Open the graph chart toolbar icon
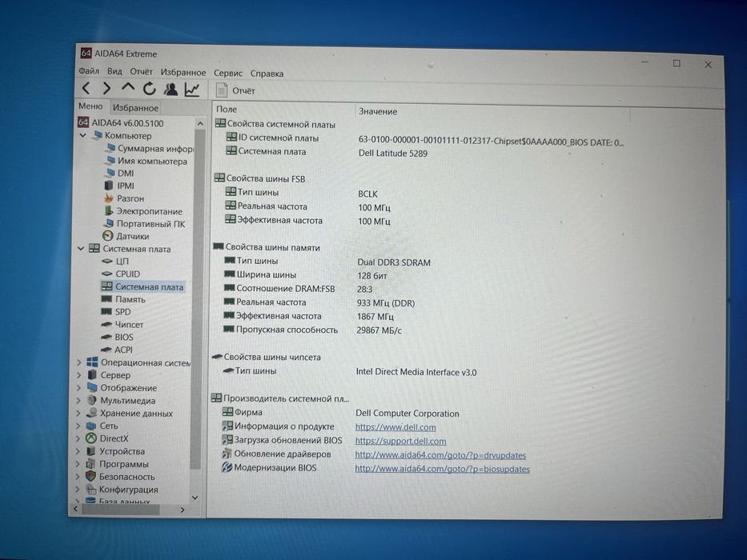Image resolution: width=747 pixels, height=560 pixels. click(192, 90)
